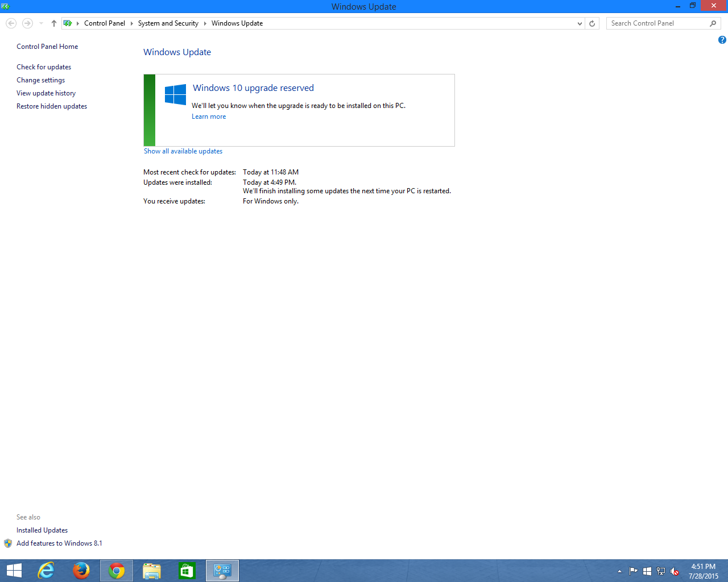Click Get Windows 10 tray icon
The image size is (728, 582).
click(x=647, y=571)
